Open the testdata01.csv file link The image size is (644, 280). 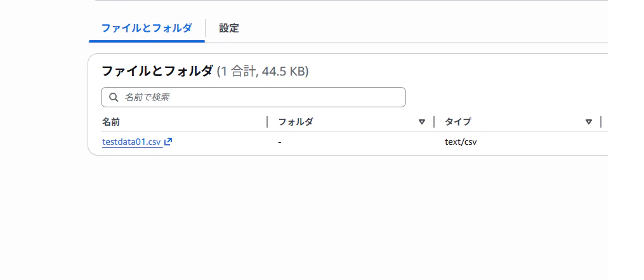131,142
